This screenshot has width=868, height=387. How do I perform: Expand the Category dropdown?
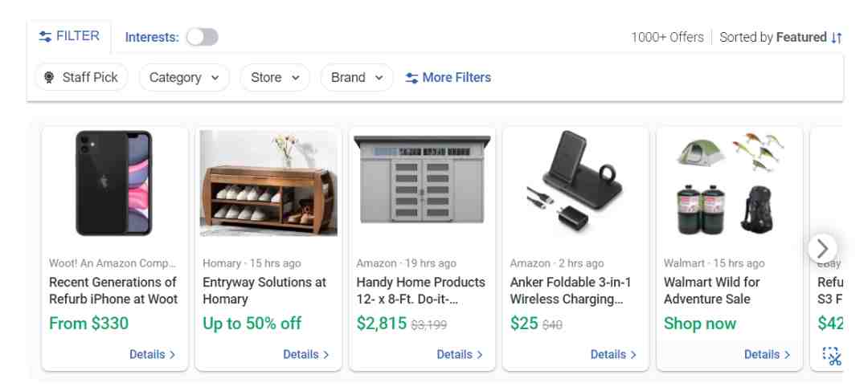(184, 77)
